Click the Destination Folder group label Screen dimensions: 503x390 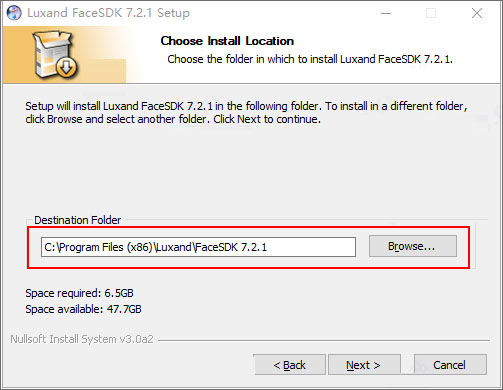[77, 220]
